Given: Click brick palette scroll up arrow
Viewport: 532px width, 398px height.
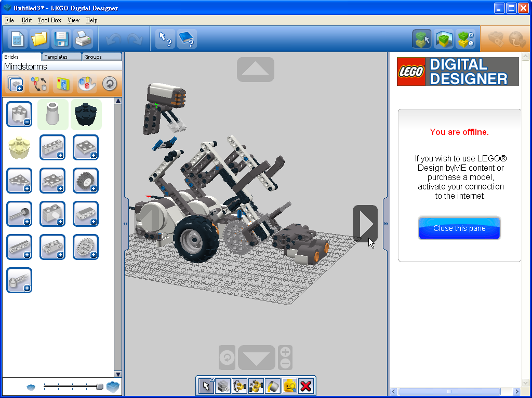Looking at the screenshot, I should coord(118,101).
